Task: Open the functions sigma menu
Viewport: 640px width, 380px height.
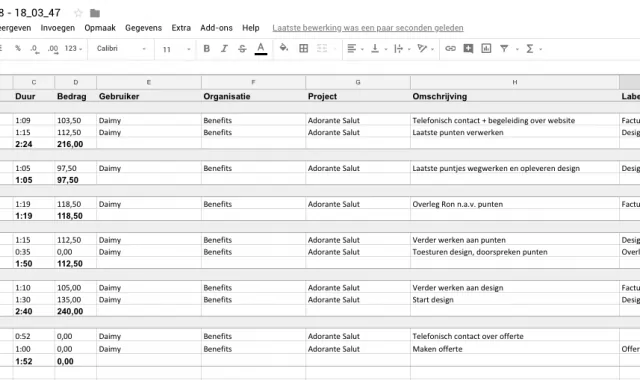Action: click(x=529, y=49)
